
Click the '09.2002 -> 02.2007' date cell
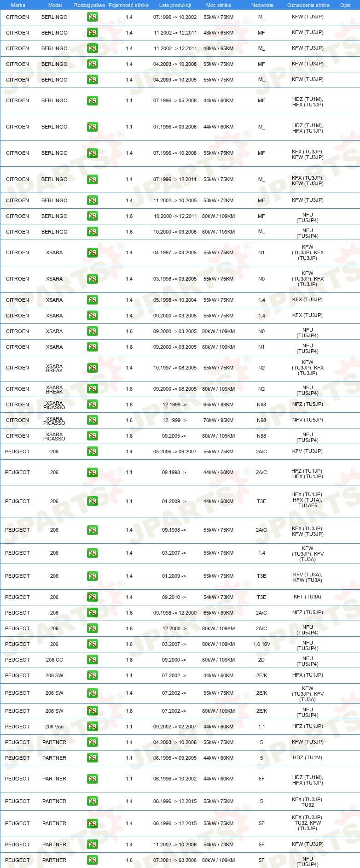175,727
